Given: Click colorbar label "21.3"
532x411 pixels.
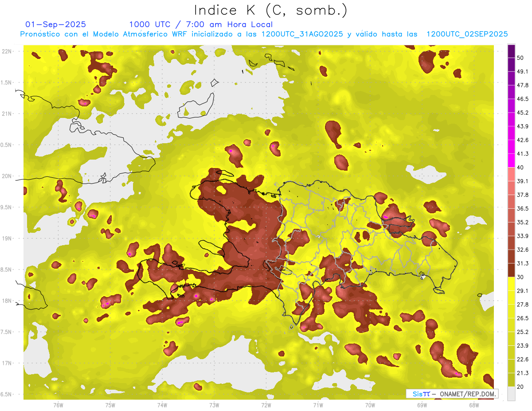Looking at the screenshot, I should tap(522, 373).
